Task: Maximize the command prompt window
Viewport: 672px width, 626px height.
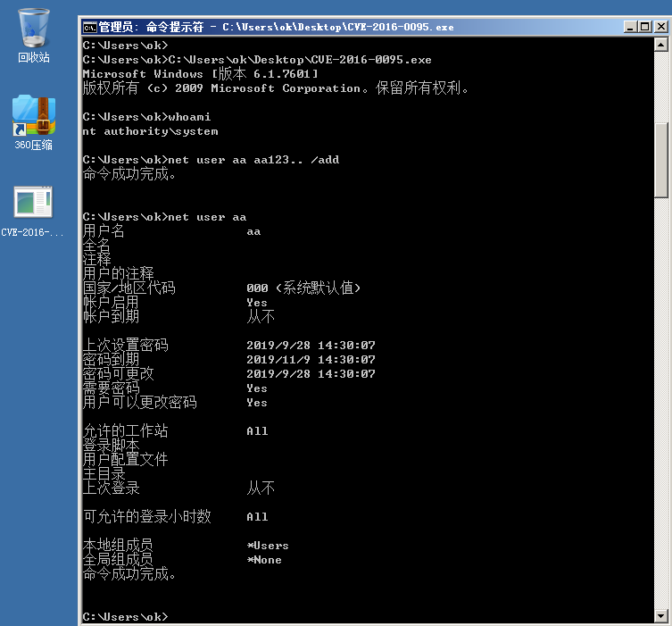Action: click(645, 27)
